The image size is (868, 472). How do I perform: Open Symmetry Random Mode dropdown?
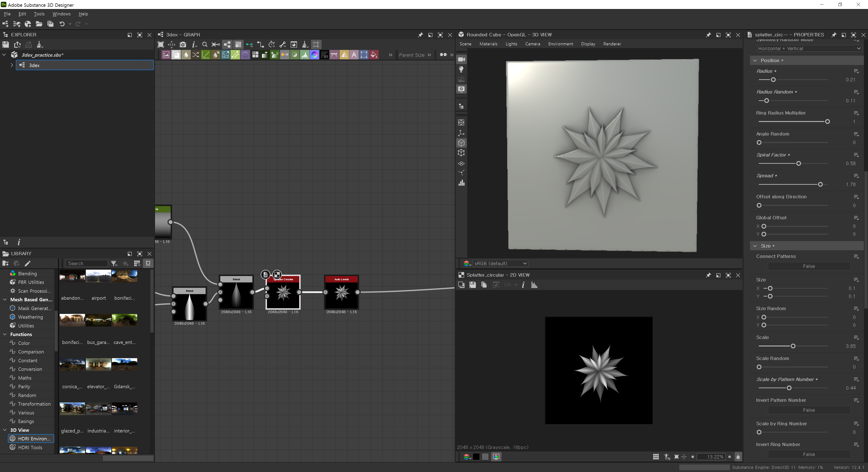pyautogui.click(x=809, y=49)
